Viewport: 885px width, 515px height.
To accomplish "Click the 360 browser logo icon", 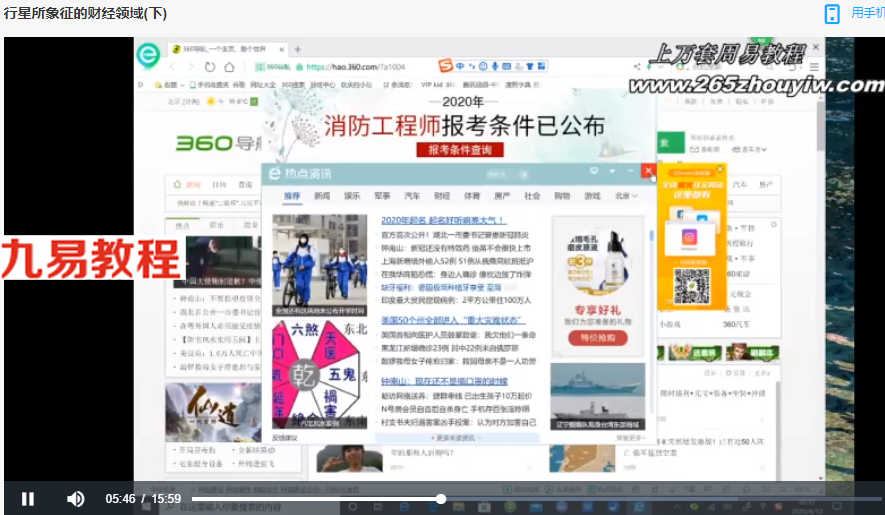I will [x=148, y=55].
